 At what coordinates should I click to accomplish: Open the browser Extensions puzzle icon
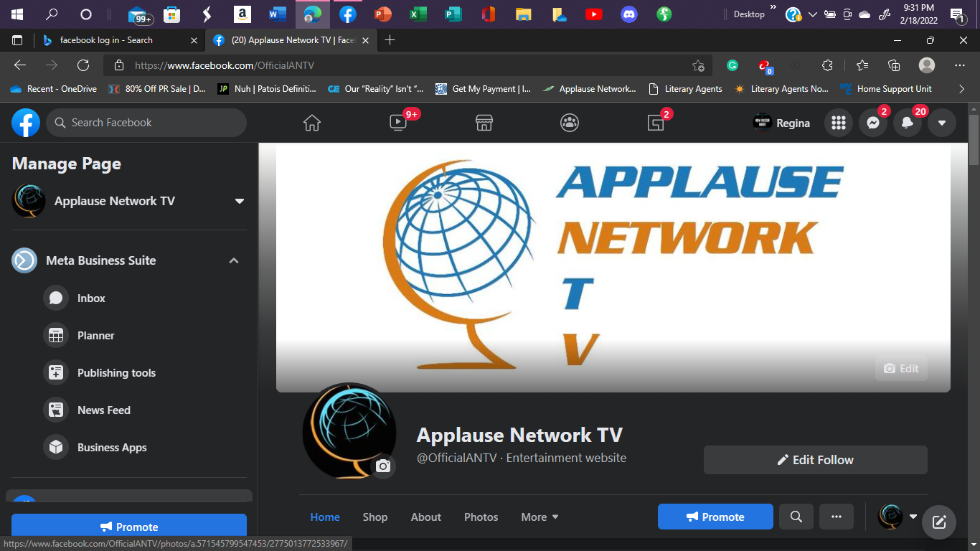(x=827, y=65)
